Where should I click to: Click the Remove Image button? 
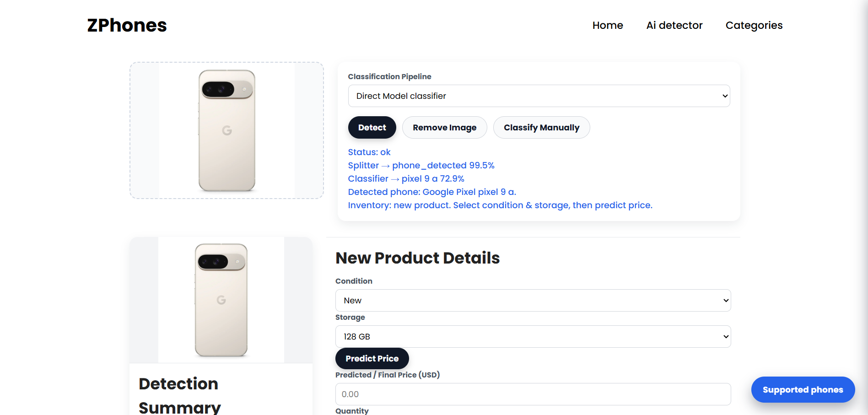(x=444, y=127)
